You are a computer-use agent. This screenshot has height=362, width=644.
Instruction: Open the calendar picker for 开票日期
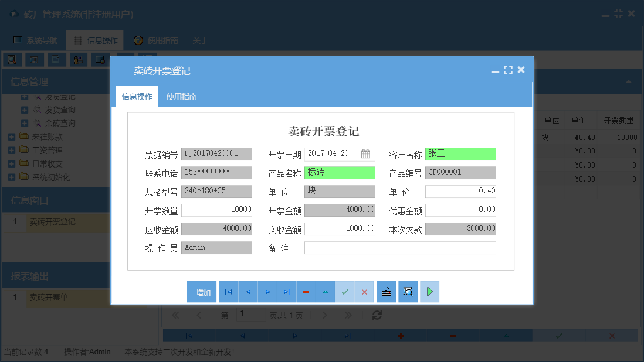point(367,153)
